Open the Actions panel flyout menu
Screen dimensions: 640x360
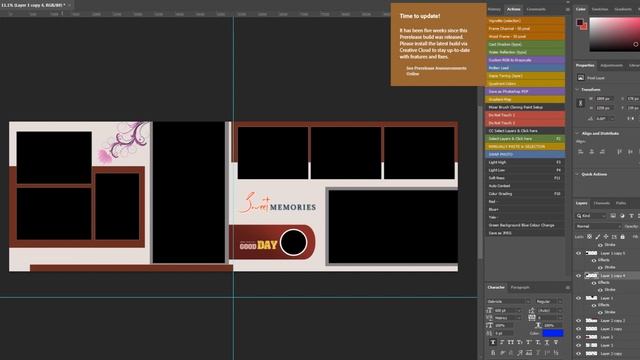567,9
